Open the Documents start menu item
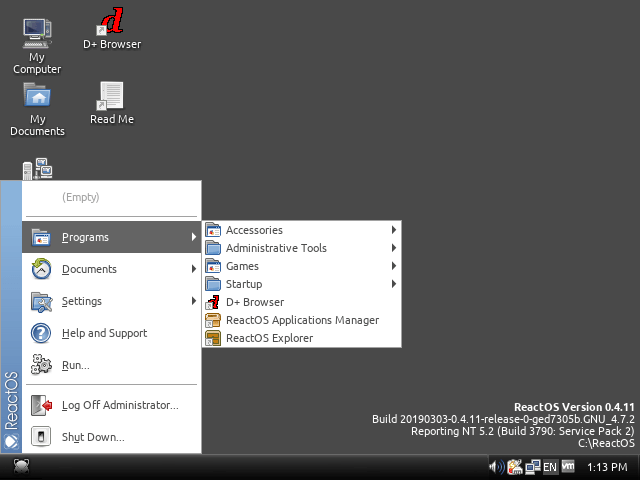 tap(111, 269)
